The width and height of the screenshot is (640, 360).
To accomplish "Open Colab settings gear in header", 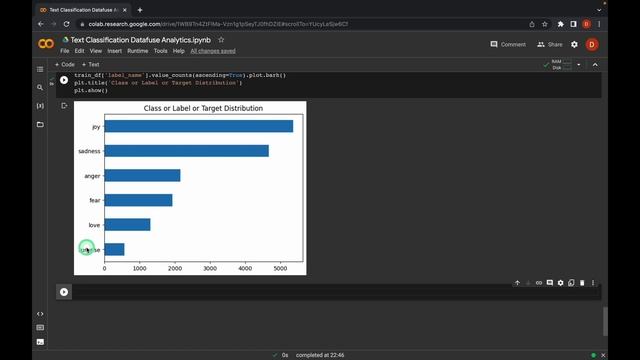I will [574, 44].
